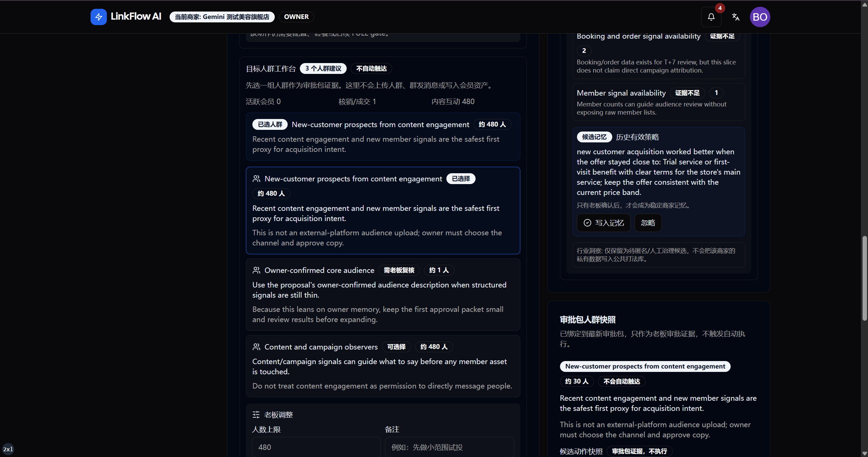
Task: Select the Content and campaign observers card
Action: [383, 366]
